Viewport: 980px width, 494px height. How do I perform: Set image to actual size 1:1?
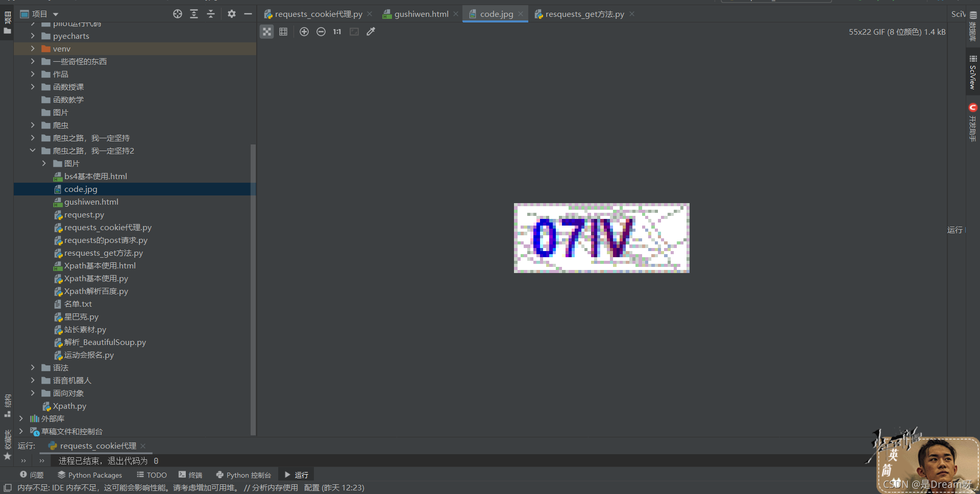[337, 32]
